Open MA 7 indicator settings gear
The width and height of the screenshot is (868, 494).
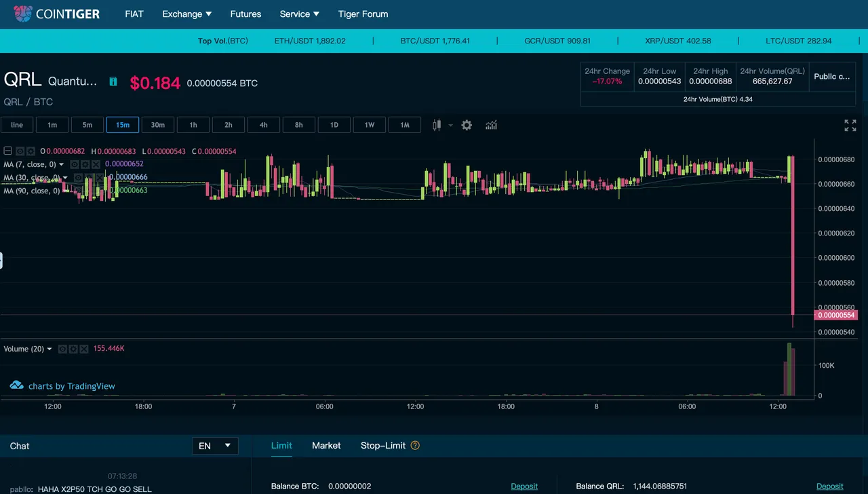pos(85,164)
